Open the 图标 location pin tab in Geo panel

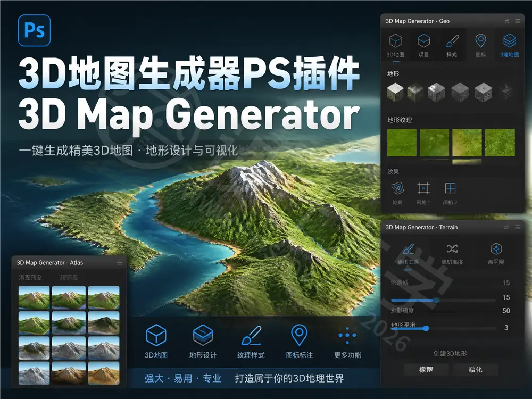(x=480, y=45)
